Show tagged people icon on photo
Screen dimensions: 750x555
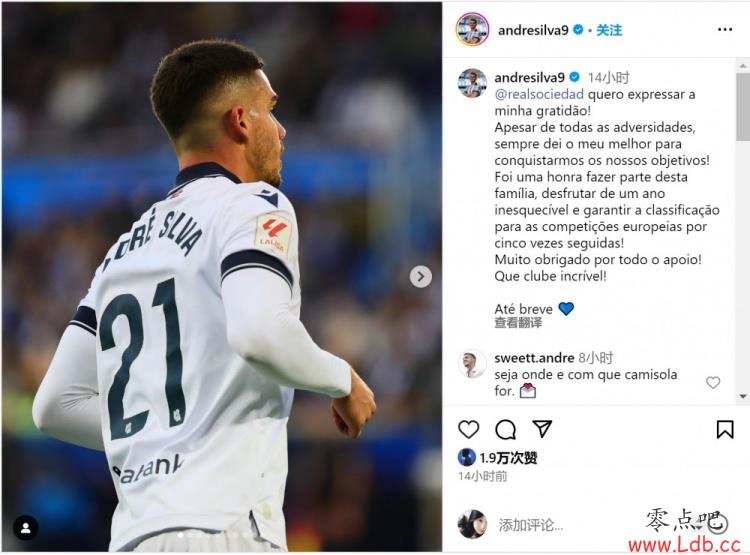[x=26, y=528]
